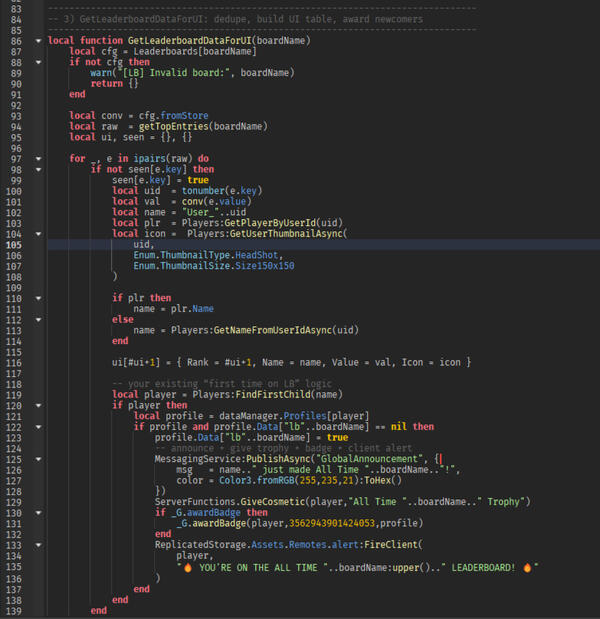Collapse the 'if not seen[e.key]' block at line 98
Viewport: 600px width, 619px height.
pyautogui.click(x=38, y=169)
